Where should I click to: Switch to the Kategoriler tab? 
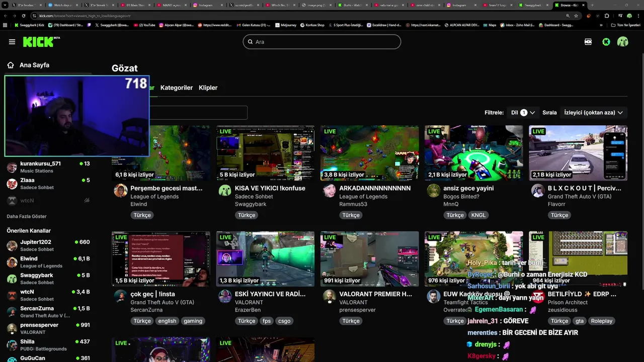pyautogui.click(x=177, y=87)
